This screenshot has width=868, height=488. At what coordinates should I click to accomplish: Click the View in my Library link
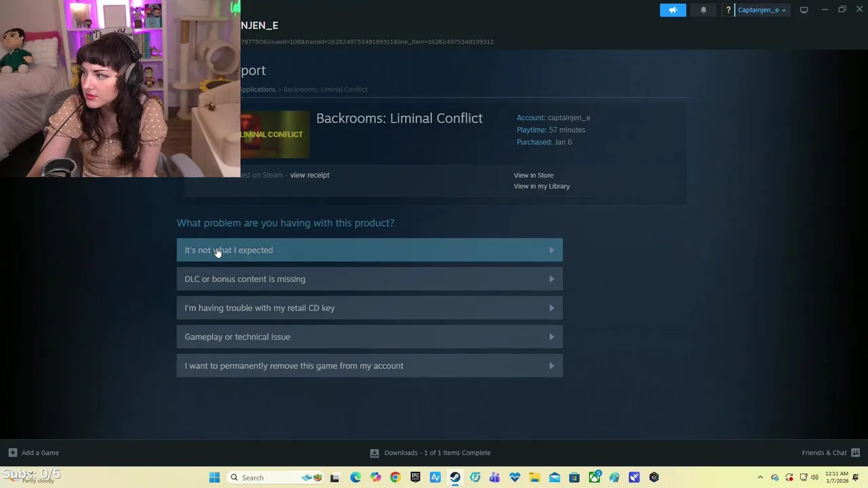coord(542,186)
